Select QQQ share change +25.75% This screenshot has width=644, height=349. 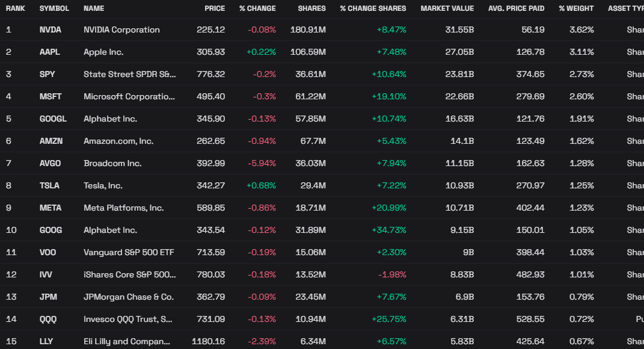point(389,318)
